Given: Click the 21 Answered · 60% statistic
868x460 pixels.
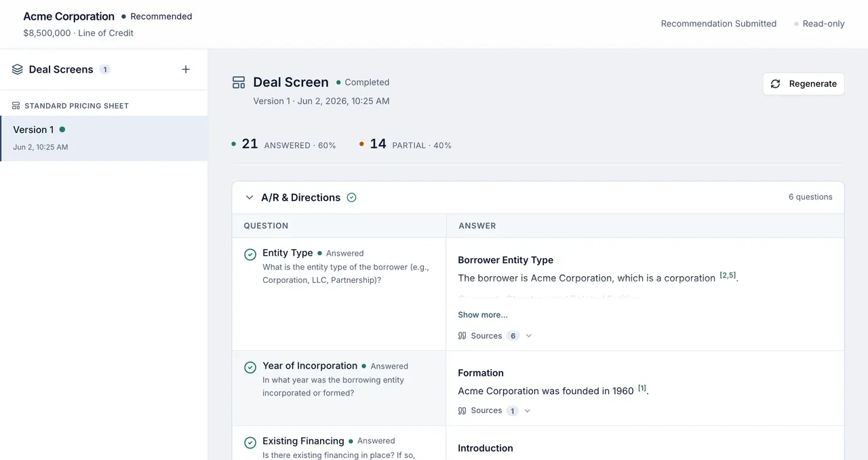Looking at the screenshot, I should tap(284, 144).
